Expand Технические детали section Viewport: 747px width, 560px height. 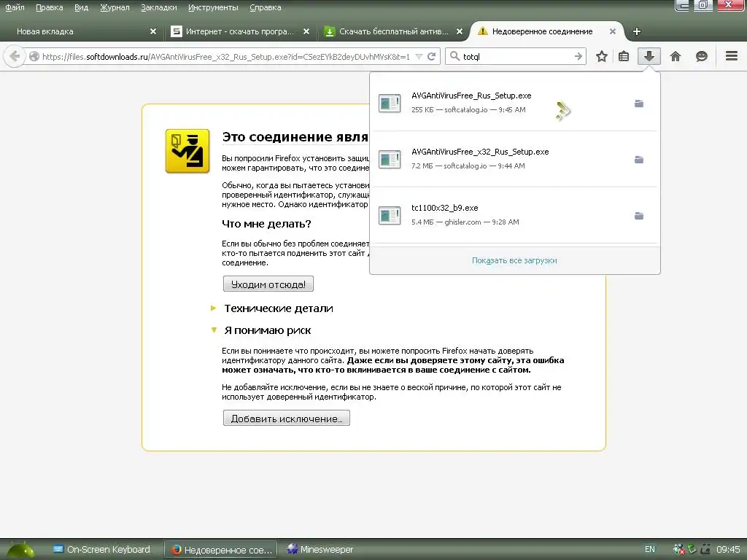278,308
